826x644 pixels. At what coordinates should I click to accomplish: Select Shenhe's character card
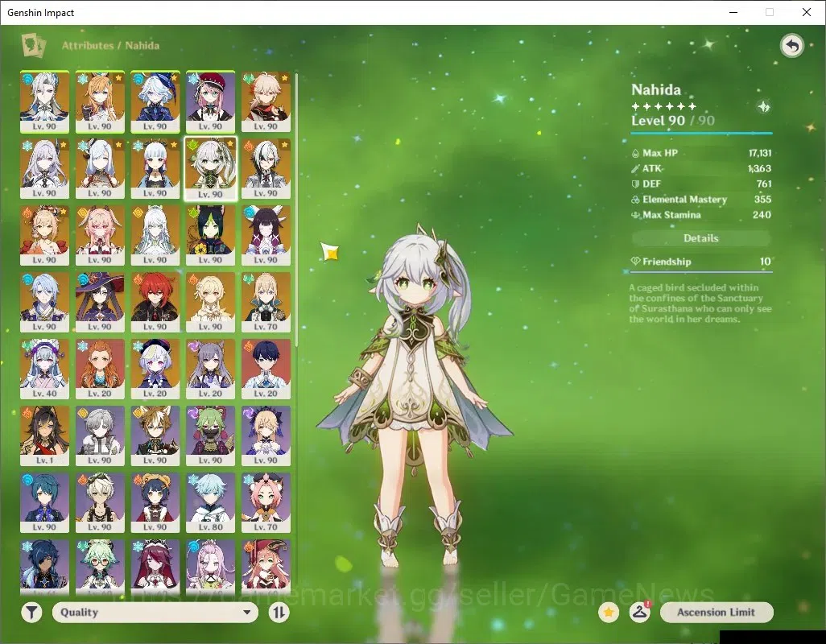coord(100,169)
